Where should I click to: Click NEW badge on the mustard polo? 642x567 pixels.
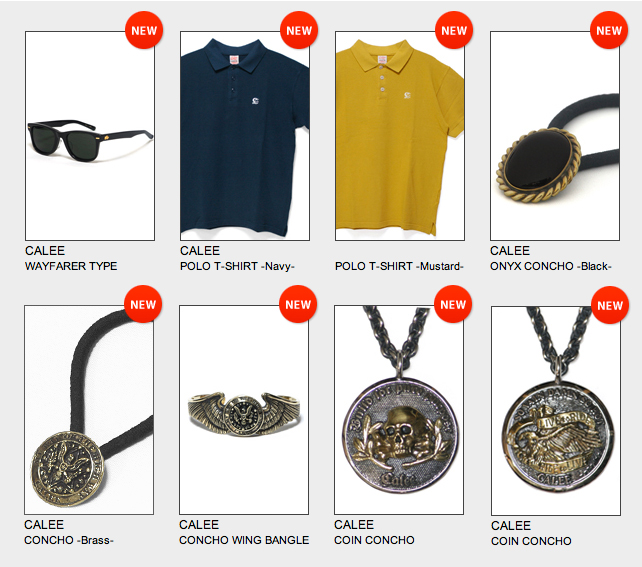click(454, 30)
